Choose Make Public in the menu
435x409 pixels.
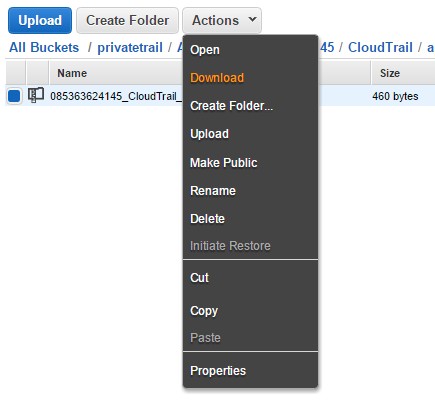(x=224, y=163)
